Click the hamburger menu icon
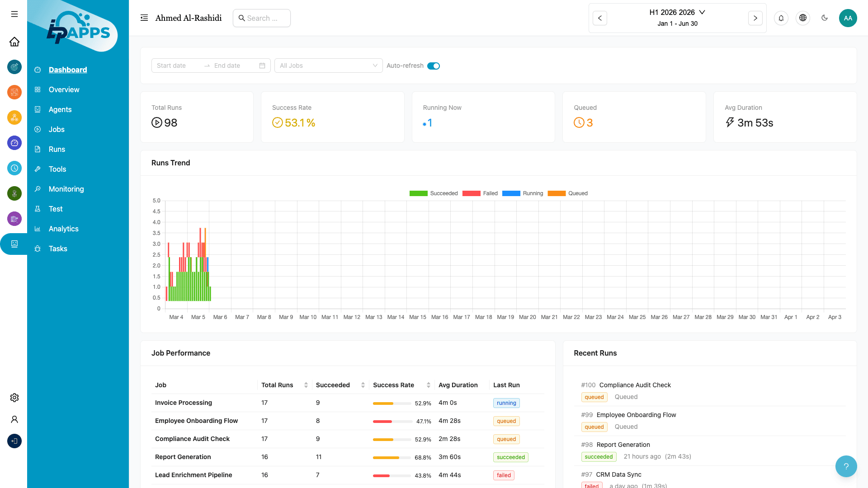This screenshot has width=868, height=488. 14,14
